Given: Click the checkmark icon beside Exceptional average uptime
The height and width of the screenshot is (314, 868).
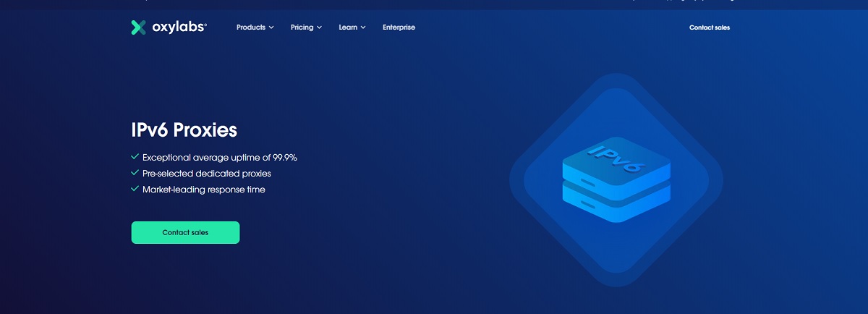Looking at the screenshot, I should (x=135, y=156).
